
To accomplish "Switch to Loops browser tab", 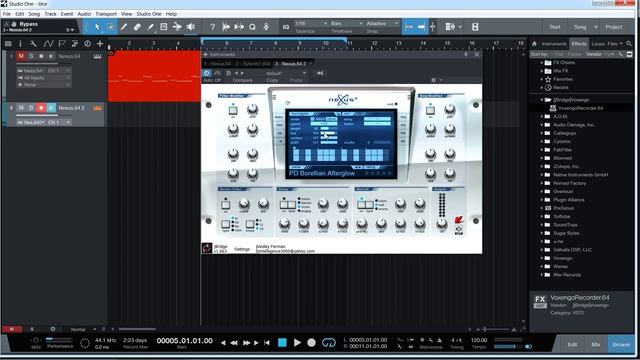I will coord(598,44).
